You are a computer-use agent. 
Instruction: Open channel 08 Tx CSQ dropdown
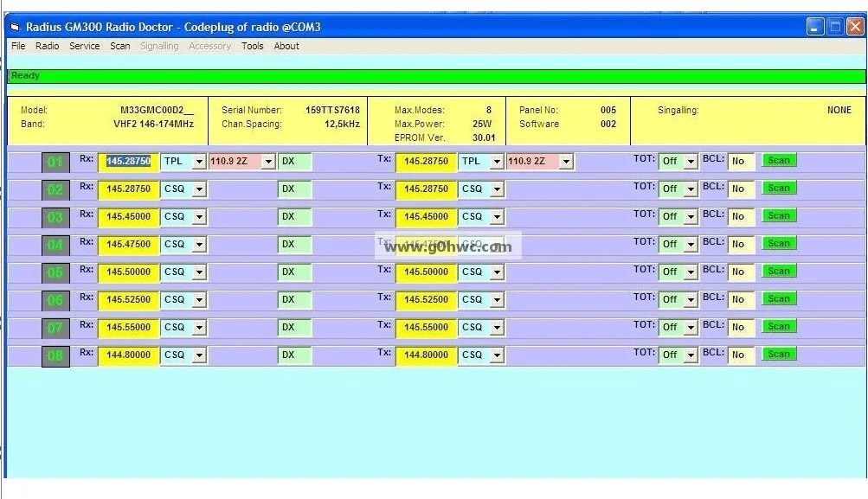pos(497,355)
